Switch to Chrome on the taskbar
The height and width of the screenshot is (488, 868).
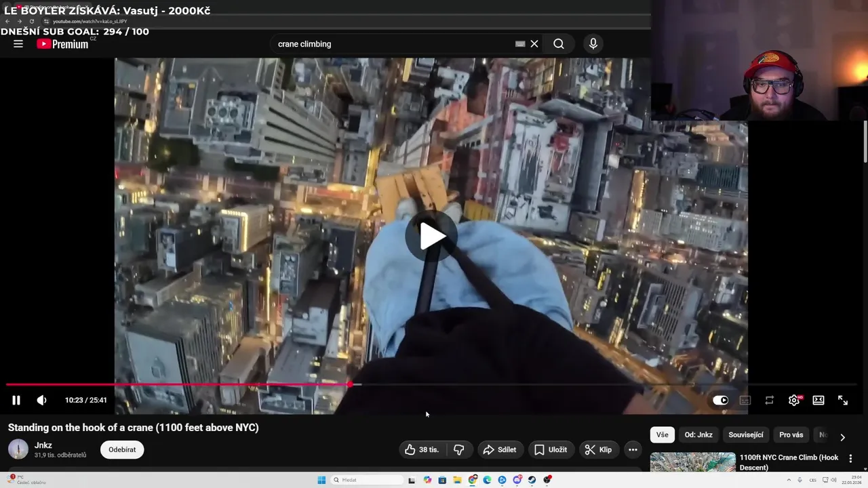coord(473,480)
